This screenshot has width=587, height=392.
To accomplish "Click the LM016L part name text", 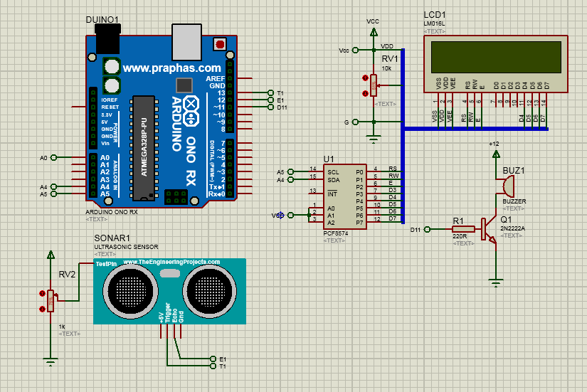I will pyautogui.click(x=434, y=24).
